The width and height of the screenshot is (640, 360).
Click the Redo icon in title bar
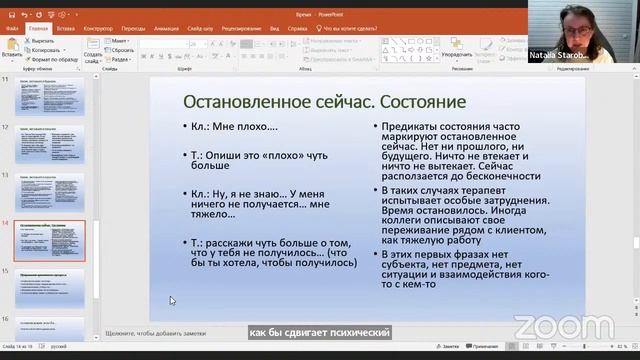[39, 15]
